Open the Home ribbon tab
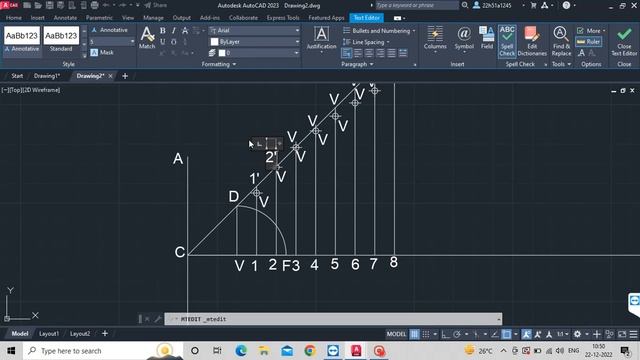640x360 pixels. point(13,18)
